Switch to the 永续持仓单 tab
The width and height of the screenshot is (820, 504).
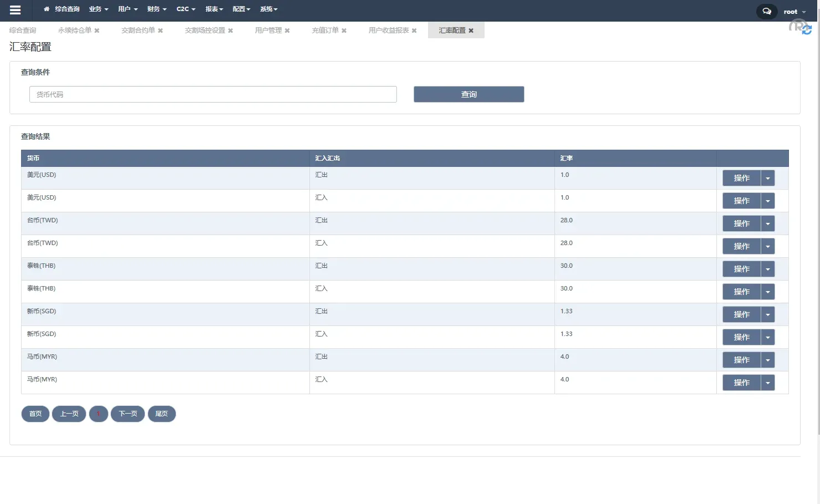74,30
